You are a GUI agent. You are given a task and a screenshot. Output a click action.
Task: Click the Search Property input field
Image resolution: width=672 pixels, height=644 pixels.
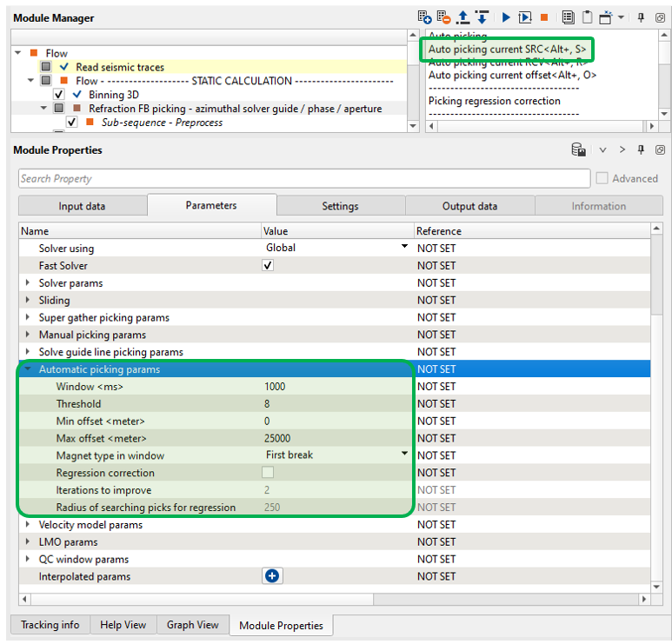click(303, 178)
